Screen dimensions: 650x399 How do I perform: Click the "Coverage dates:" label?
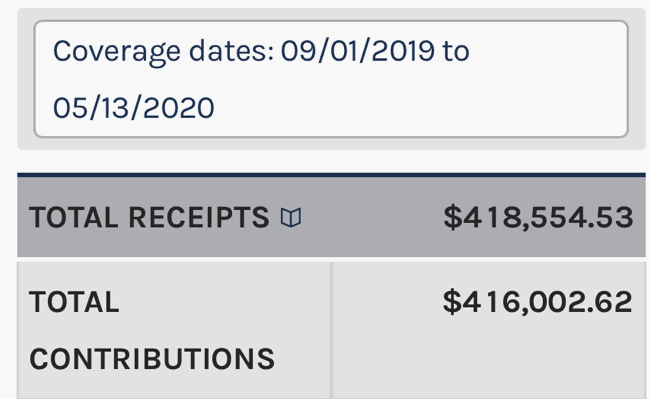point(163,52)
